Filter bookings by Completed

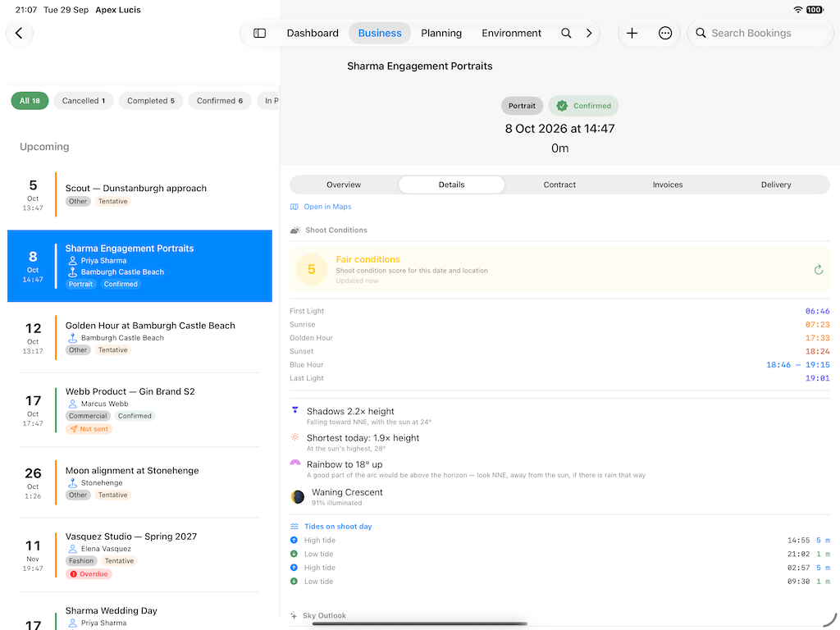(151, 101)
